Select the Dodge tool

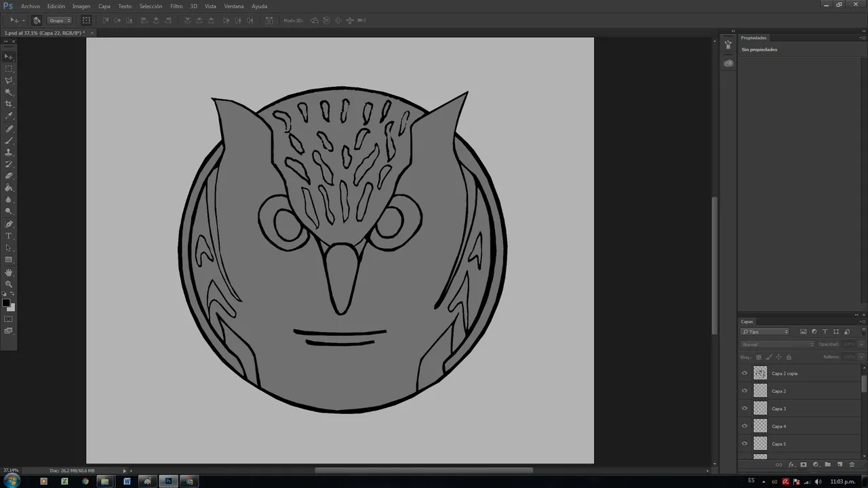(x=9, y=211)
